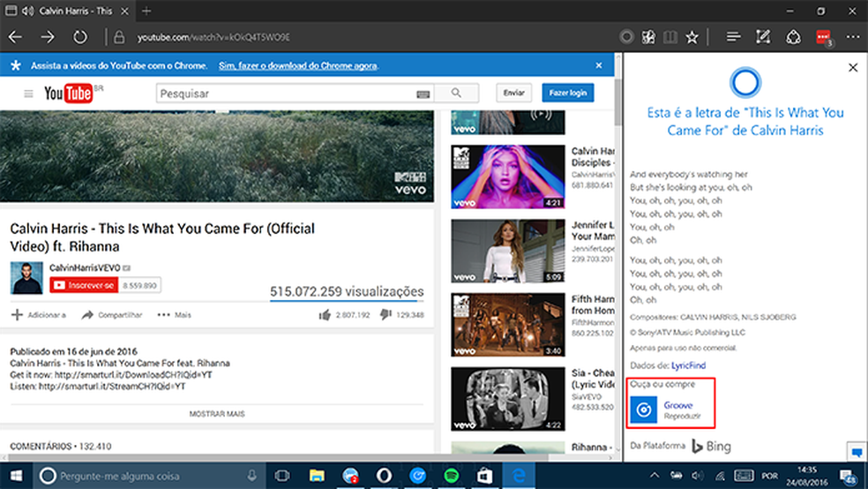The height and width of the screenshot is (489, 868).
Task: Open the volume control in system tray
Action: (697, 476)
